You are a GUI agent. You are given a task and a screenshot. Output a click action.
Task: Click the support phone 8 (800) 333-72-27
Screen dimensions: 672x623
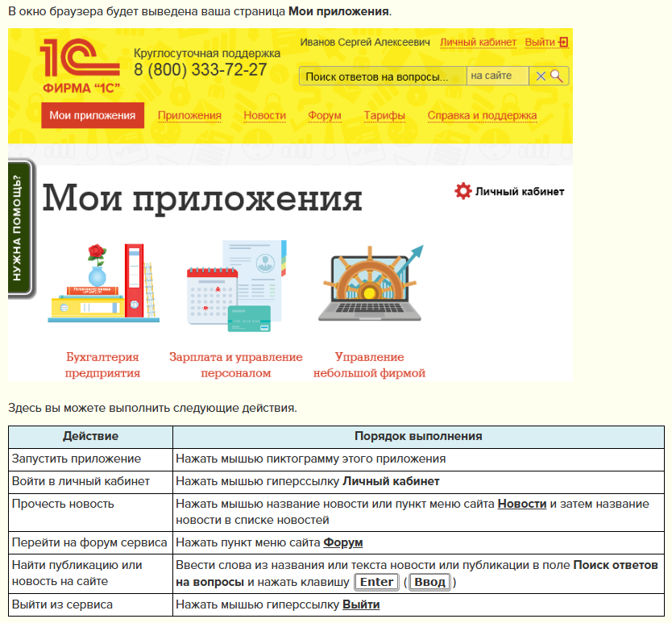200,69
